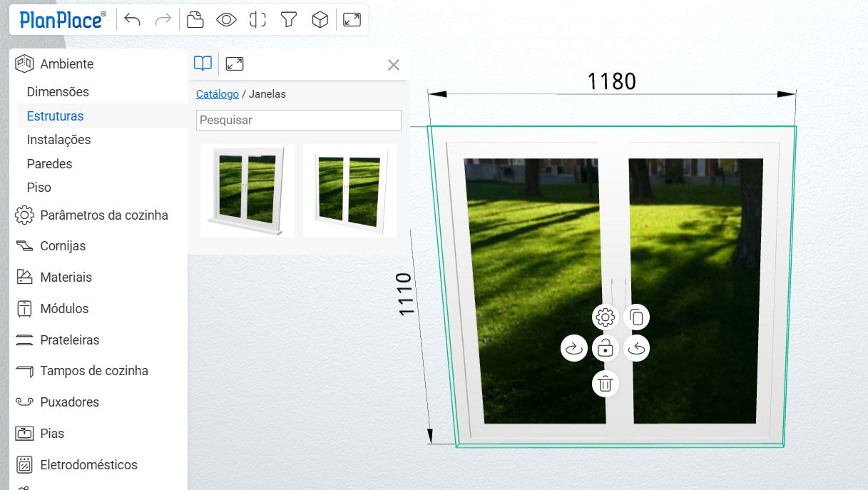Rotate window with the left rotate arrow button
The height and width of the screenshot is (490, 868).
point(573,349)
